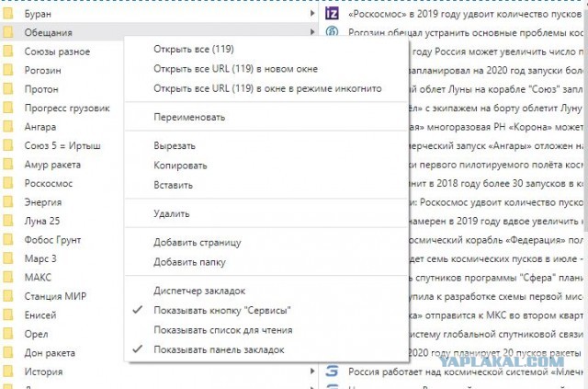Select Вставить menu entry
Screen dimensions: 588x389
coord(173,185)
